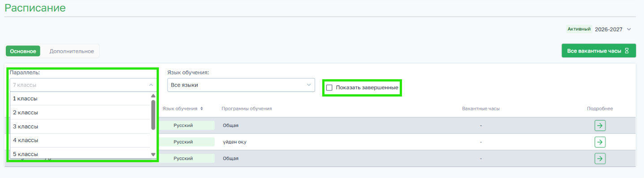This screenshot has width=644, height=178.
Task: Select 1 классы from the list
Action: pos(80,99)
